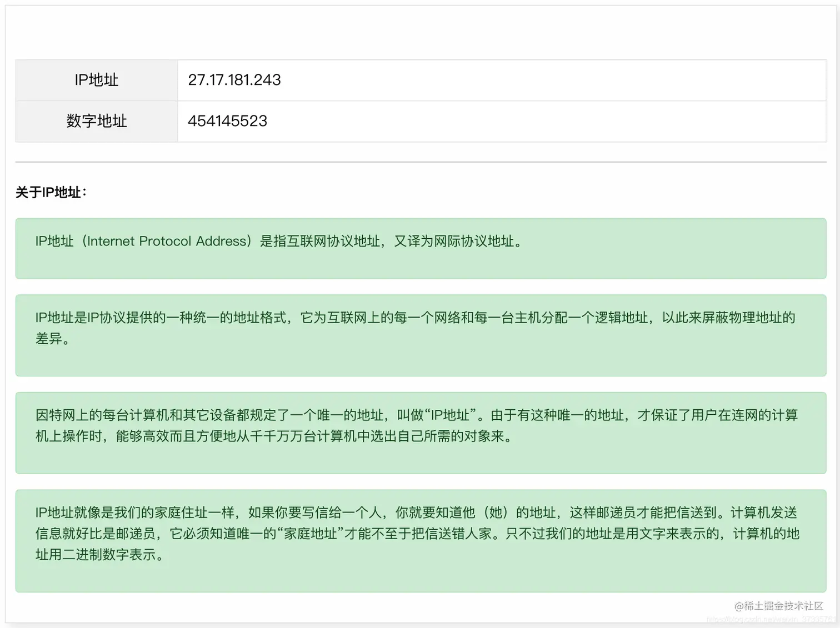Click the "关于IP地址:" heading
Screen dimensions: 840x628
click(51, 192)
